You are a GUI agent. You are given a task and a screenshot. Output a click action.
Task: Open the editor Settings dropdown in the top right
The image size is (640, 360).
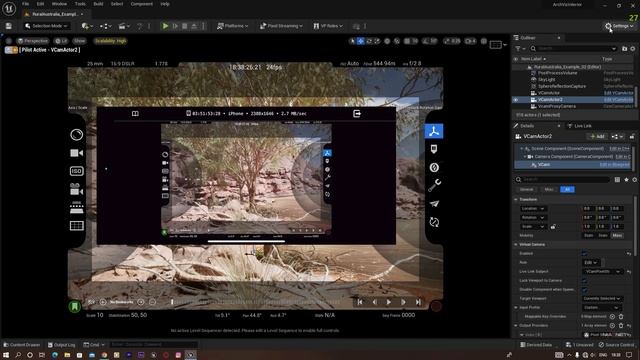[619, 26]
